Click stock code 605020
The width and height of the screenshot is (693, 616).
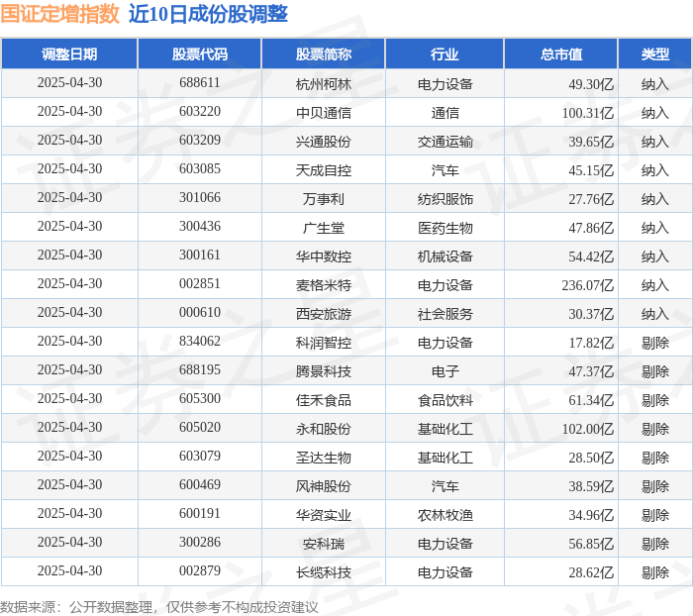200,428
